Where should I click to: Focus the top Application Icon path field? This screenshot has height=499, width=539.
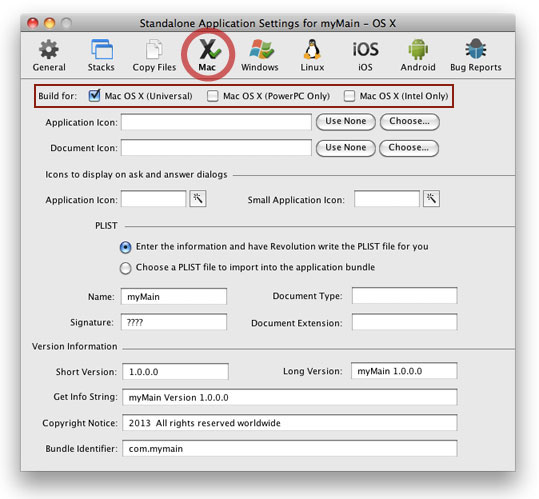pyautogui.click(x=216, y=122)
